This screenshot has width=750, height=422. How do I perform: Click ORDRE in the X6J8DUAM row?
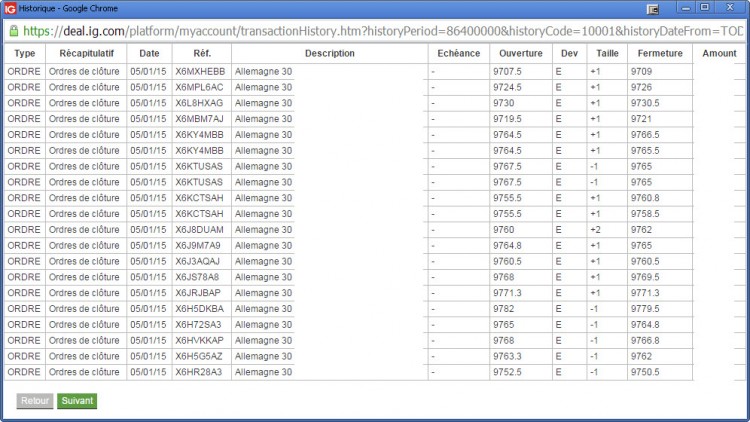point(24,230)
